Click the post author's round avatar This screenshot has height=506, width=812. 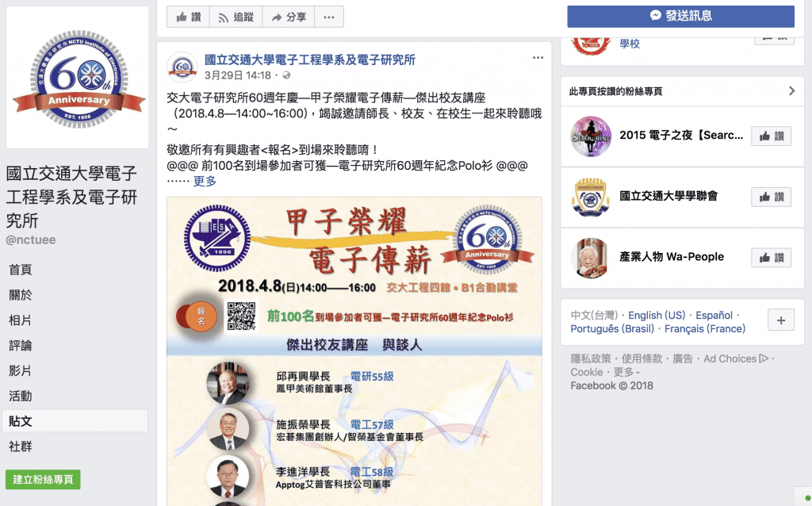pos(182,67)
